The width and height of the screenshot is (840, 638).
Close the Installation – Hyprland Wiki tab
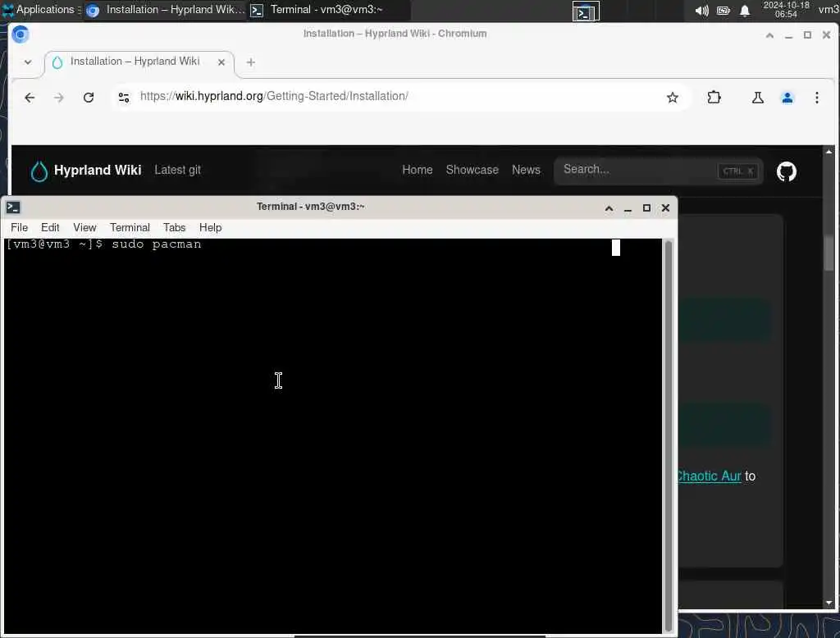pos(221,62)
